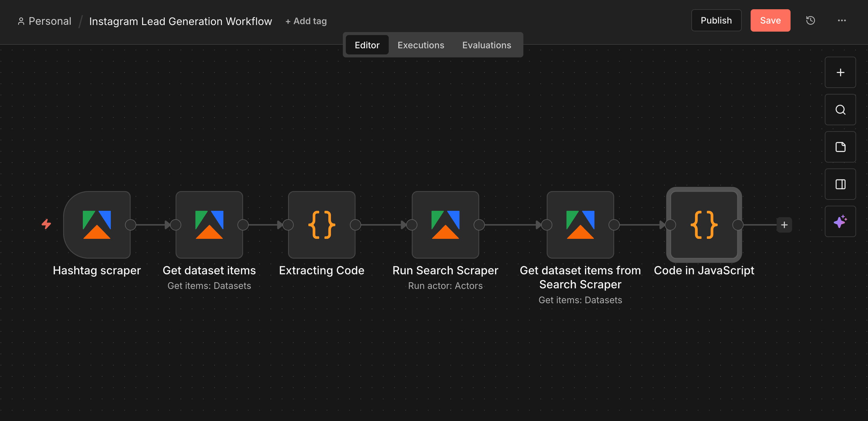Select the Get dataset items from Search Scraper node
Viewport: 868px width, 421px height.
580,225
